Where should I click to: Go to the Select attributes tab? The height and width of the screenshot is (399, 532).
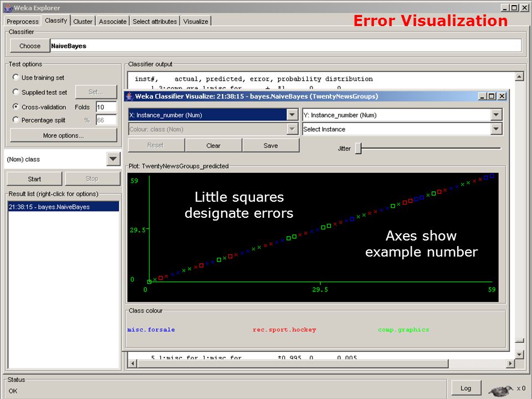coord(155,22)
